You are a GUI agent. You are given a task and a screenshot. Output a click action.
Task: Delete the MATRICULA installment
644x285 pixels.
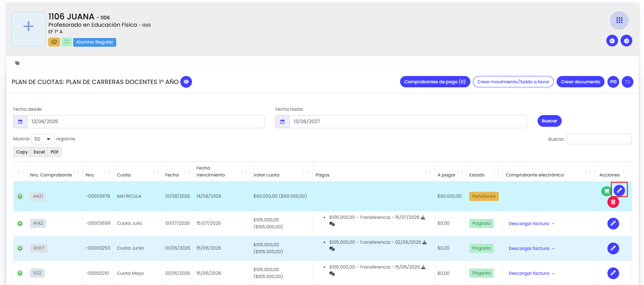click(x=613, y=202)
